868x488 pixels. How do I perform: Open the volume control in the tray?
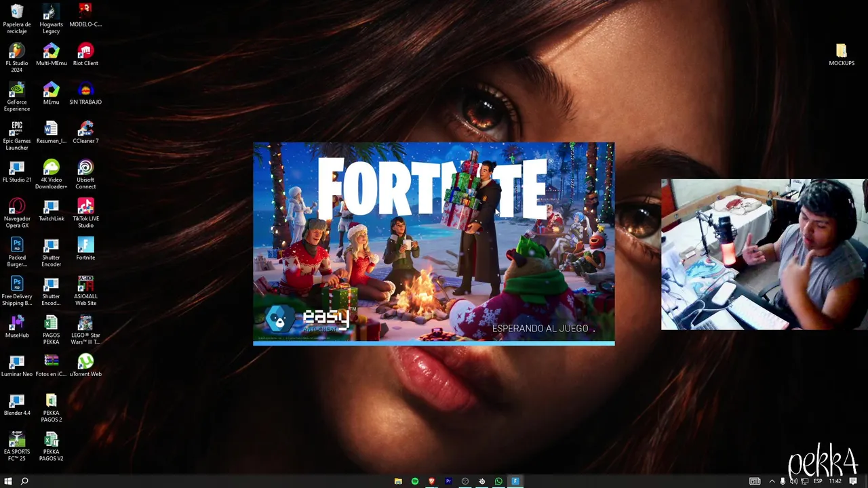tap(793, 481)
